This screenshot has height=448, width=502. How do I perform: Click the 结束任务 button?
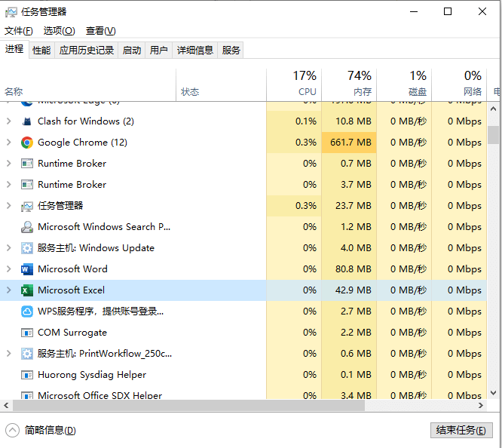461,431
